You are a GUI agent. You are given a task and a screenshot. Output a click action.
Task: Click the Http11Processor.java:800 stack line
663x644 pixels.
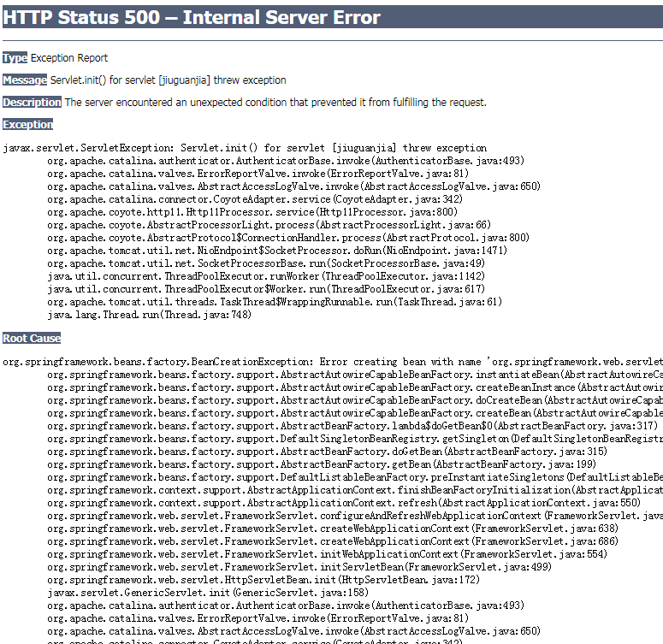click(252, 212)
